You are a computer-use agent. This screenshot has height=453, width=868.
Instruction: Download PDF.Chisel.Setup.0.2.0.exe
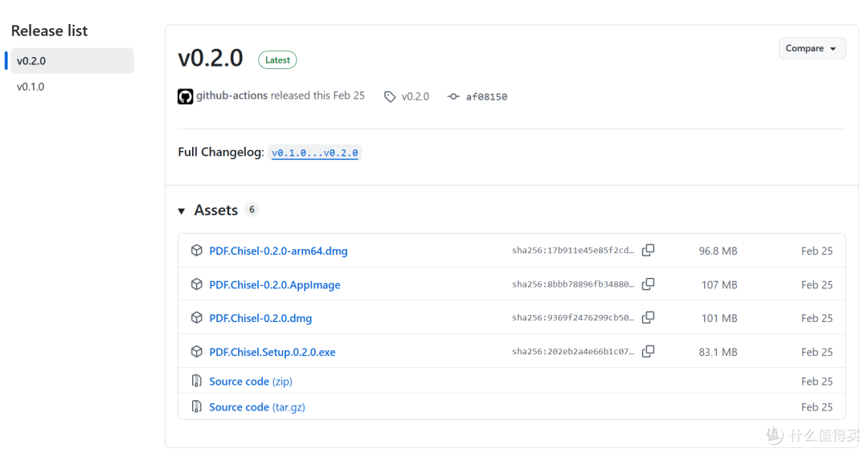tap(272, 353)
